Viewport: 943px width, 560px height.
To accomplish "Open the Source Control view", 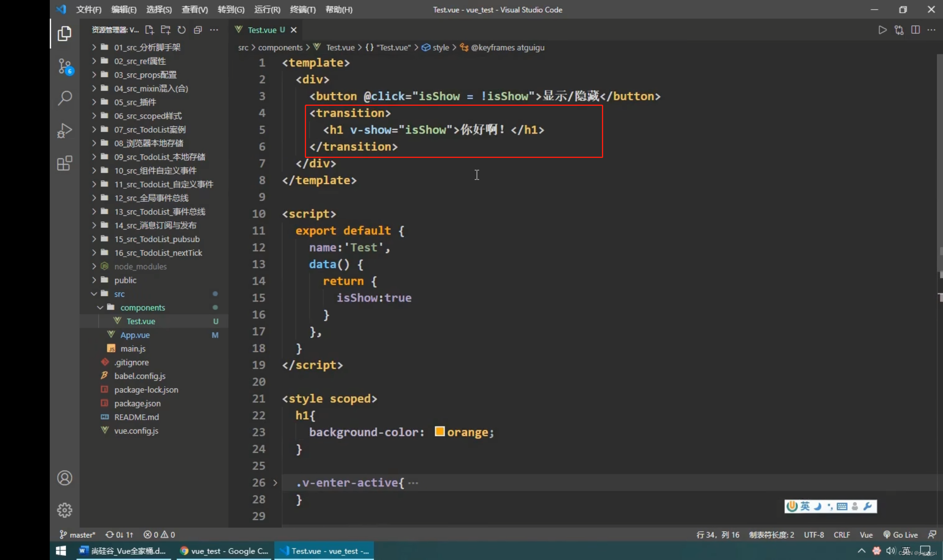I will tap(65, 66).
